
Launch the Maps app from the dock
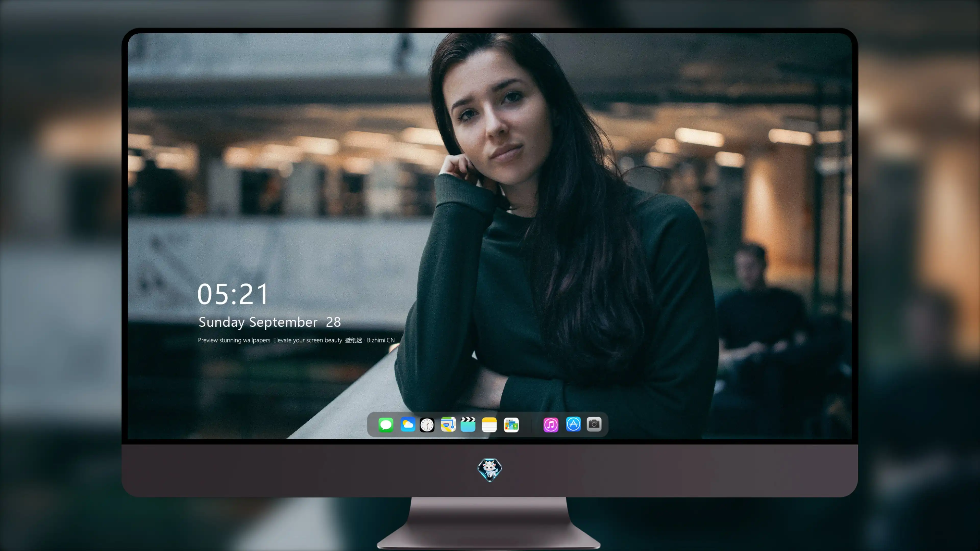click(x=448, y=425)
